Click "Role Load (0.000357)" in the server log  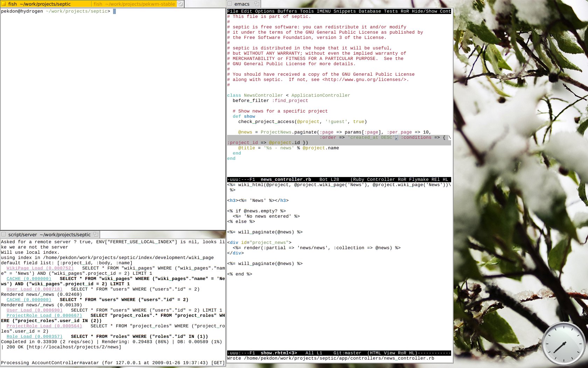tap(35, 336)
